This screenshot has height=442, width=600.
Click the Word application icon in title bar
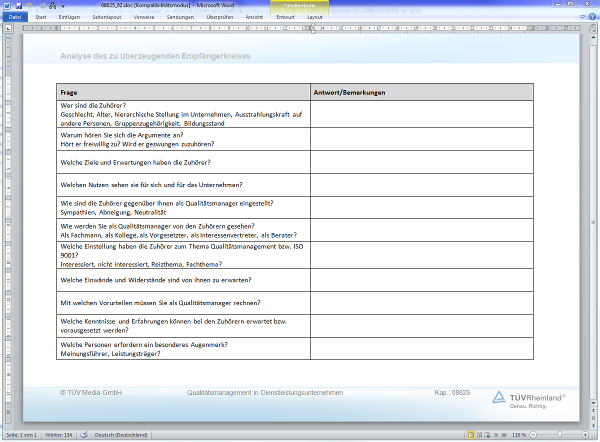[x=5, y=5]
